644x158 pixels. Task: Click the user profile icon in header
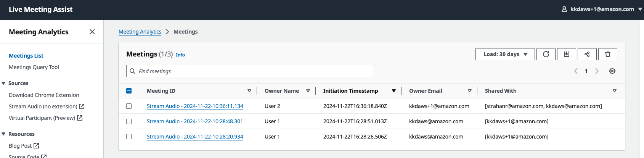point(564,9)
